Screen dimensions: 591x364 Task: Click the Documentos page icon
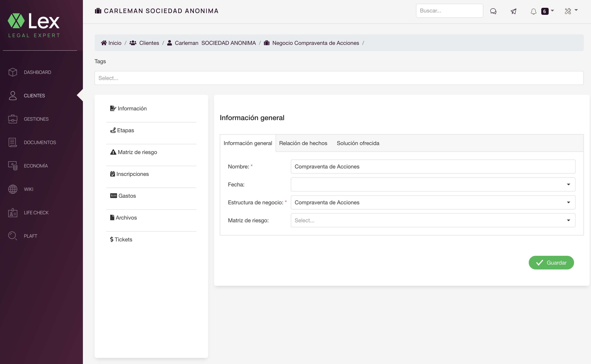[x=12, y=142]
